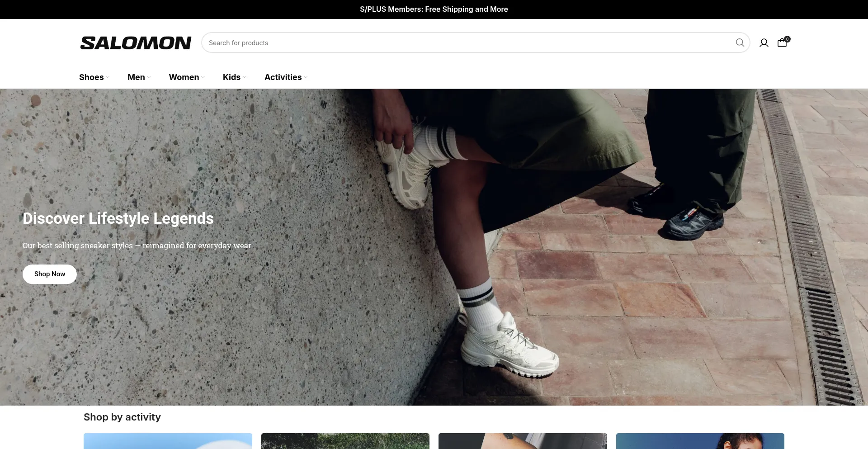
Task: Expand the chevron next to Kids
Action: click(x=245, y=77)
